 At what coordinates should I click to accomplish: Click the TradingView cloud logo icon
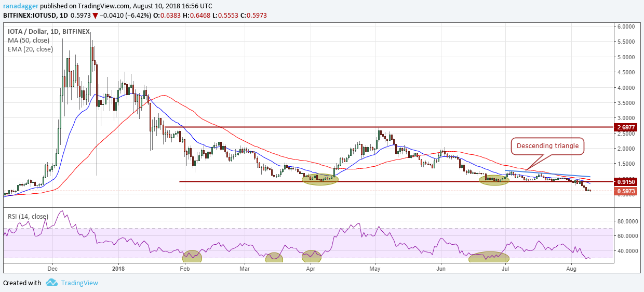(x=51, y=283)
